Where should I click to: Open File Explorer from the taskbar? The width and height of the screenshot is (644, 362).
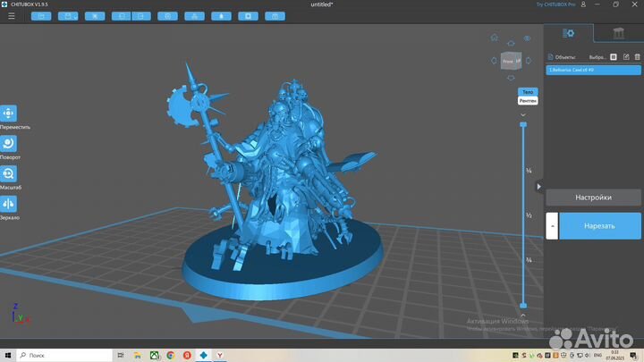tap(138, 356)
